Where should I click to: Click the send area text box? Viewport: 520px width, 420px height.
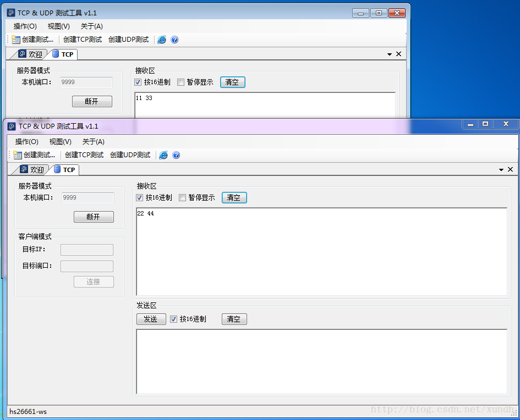click(x=322, y=361)
